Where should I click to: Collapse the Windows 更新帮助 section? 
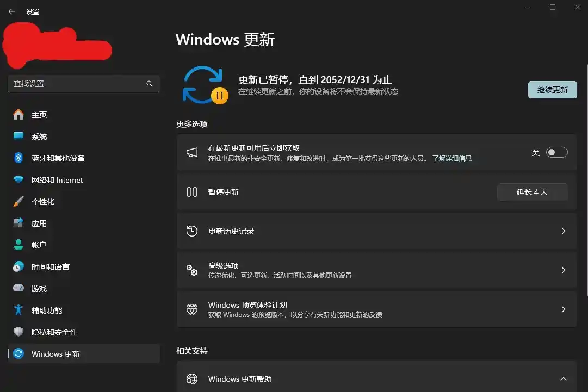[564, 379]
